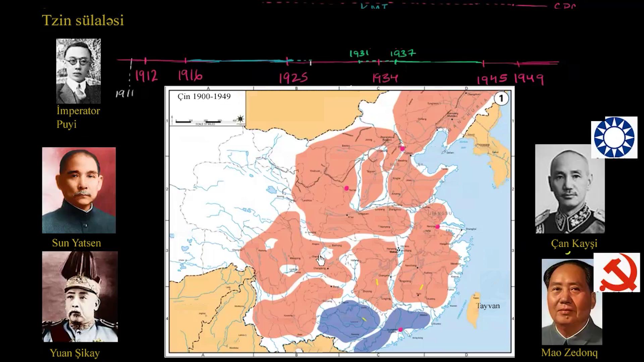The height and width of the screenshot is (362, 644).
Task: Click Yuan Şikay's portrait
Action: [80, 297]
